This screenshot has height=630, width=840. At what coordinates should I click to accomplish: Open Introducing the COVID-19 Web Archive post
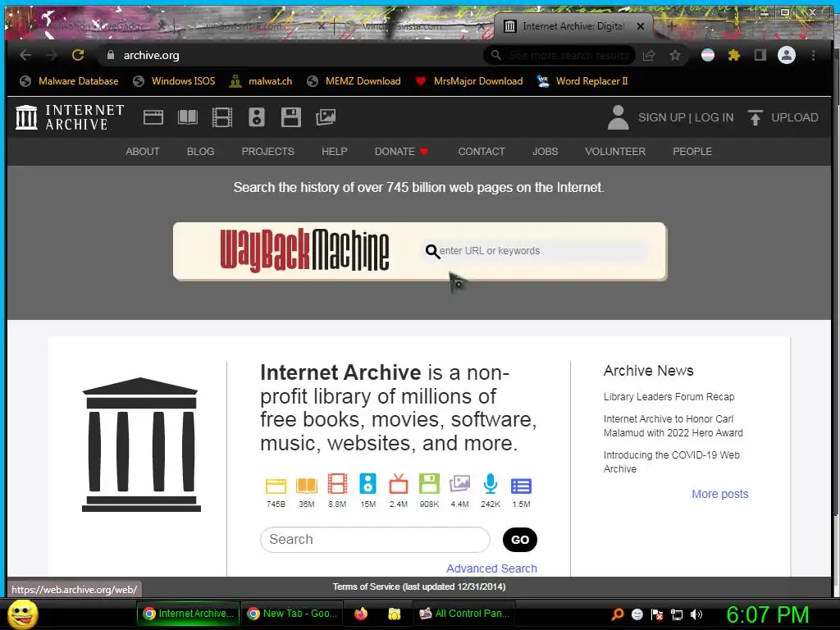pyautogui.click(x=671, y=462)
